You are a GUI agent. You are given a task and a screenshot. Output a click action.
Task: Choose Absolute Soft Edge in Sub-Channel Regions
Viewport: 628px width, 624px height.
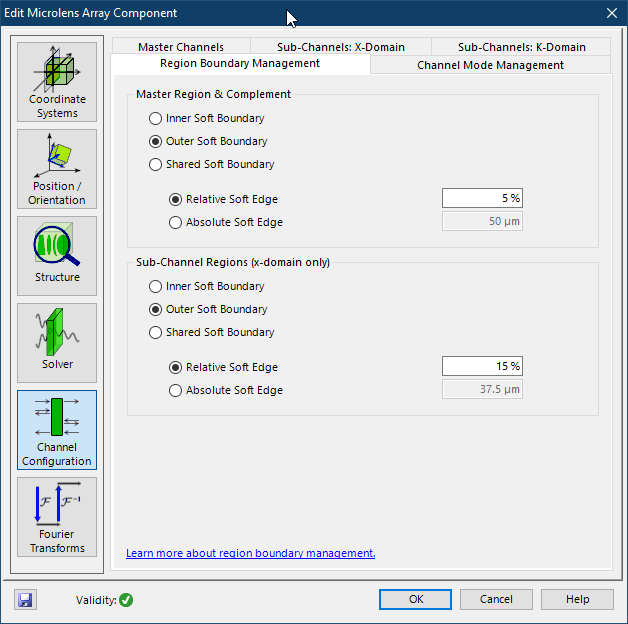click(x=226, y=390)
